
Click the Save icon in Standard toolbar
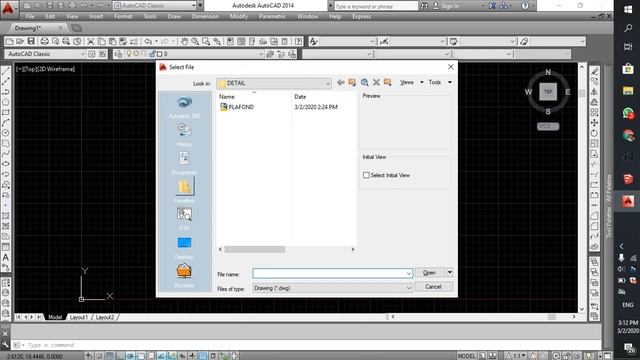(x=31, y=41)
